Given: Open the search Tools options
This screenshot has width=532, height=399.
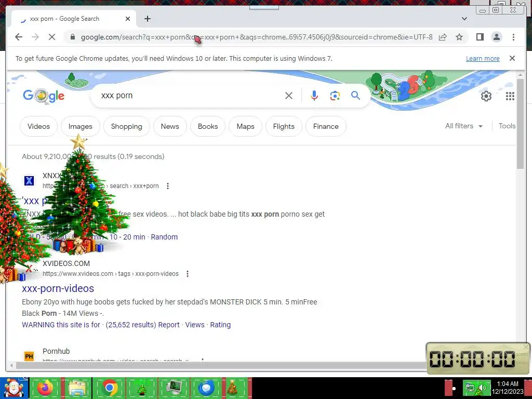Looking at the screenshot, I should click(507, 126).
